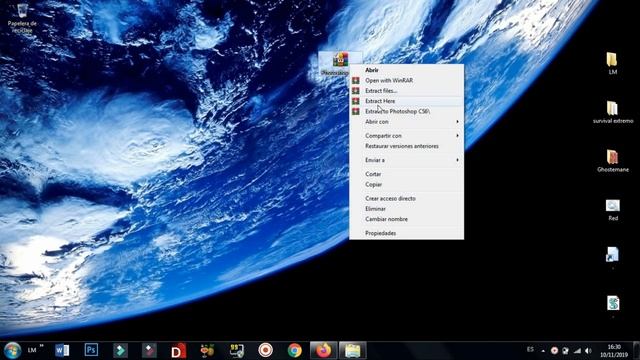Click the red circle tray icon
The width and height of the screenshot is (640, 360).
(554, 351)
